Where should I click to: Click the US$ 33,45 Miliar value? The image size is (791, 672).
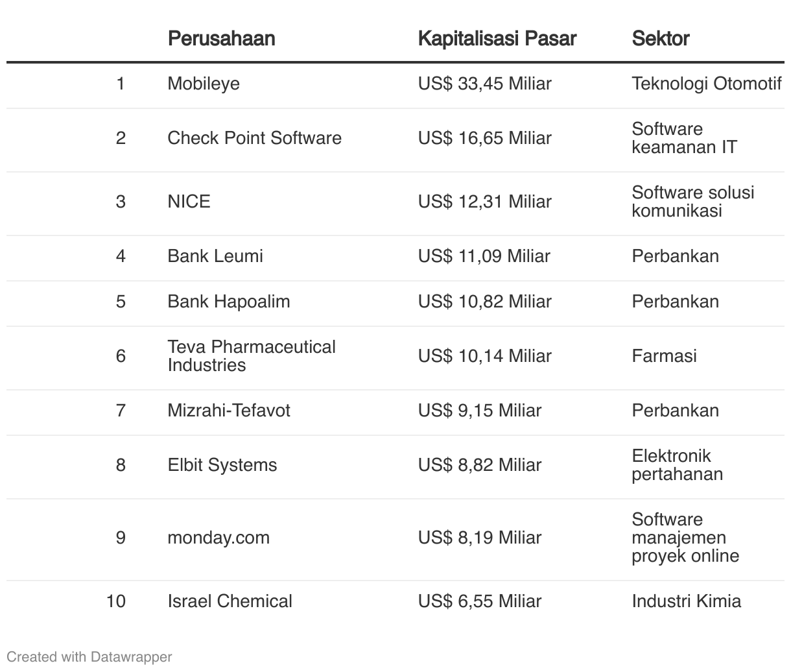484,84
